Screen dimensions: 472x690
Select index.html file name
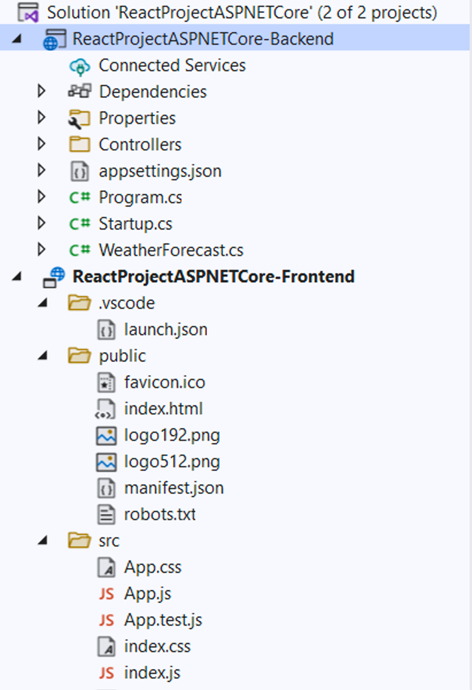163,409
